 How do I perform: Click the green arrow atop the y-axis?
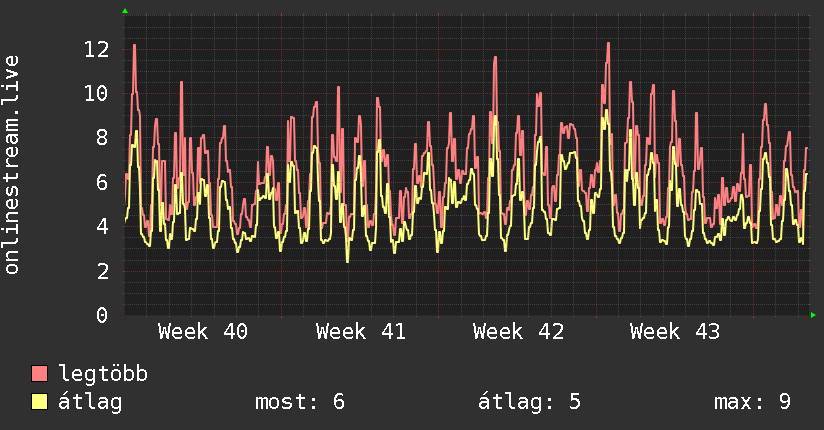tap(125, 11)
